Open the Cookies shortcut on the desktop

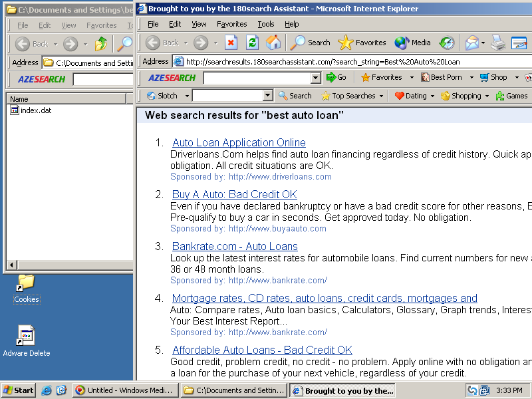(x=27, y=289)
